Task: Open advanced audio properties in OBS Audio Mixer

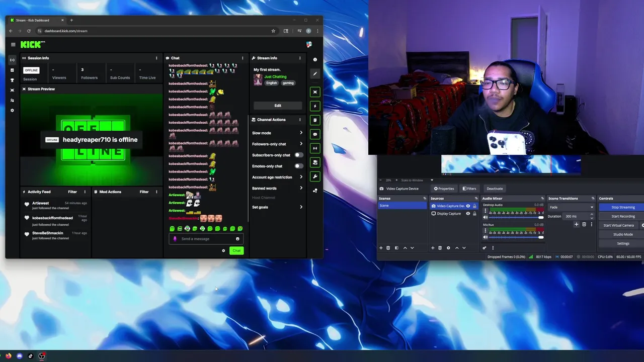Action: coord(485,248)
